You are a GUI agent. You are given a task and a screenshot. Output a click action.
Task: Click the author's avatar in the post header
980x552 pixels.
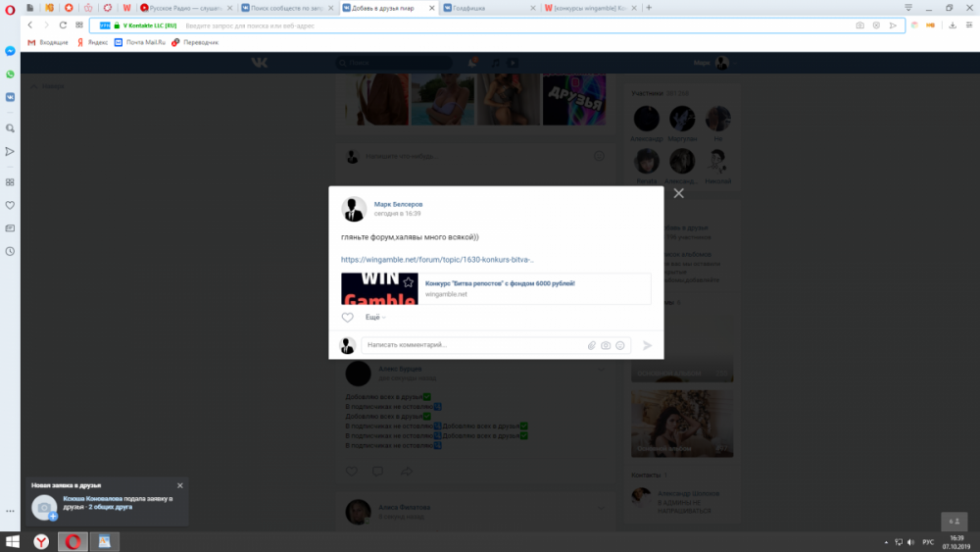tap(354, 210)
